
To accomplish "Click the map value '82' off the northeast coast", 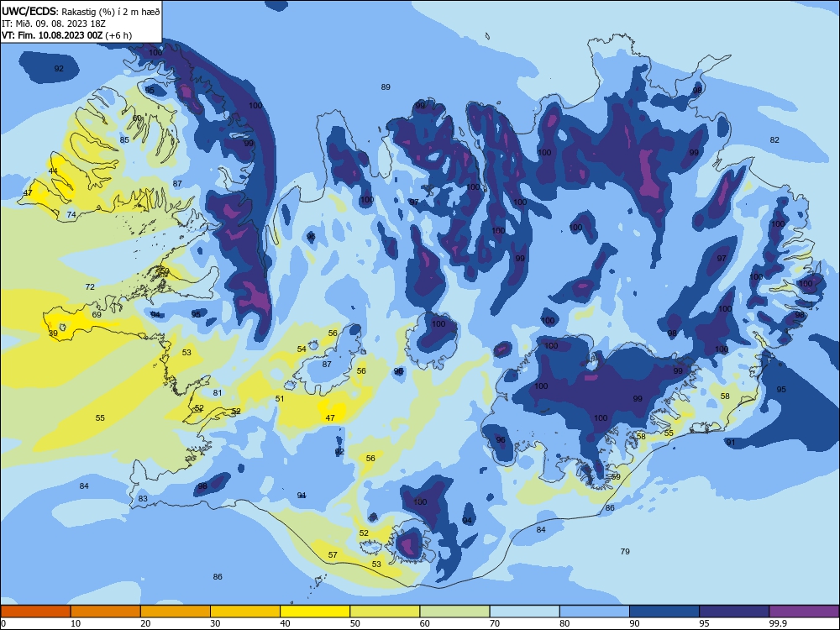I will click(x=774, y=139).
